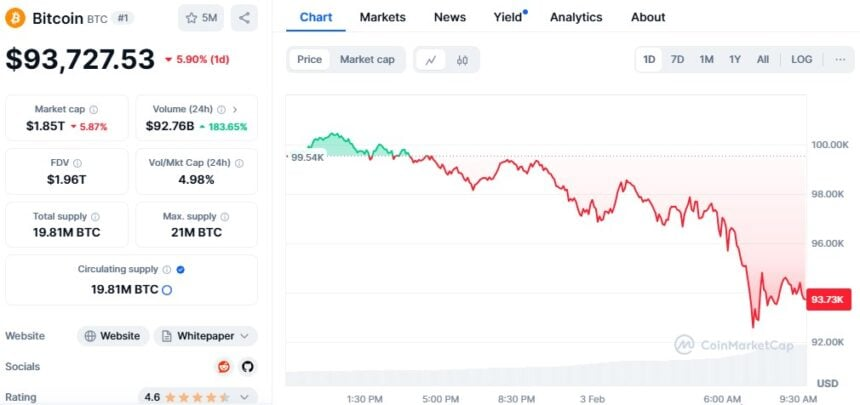
Task: Click the orange Bitcoin logo
Action: [15, 18]
